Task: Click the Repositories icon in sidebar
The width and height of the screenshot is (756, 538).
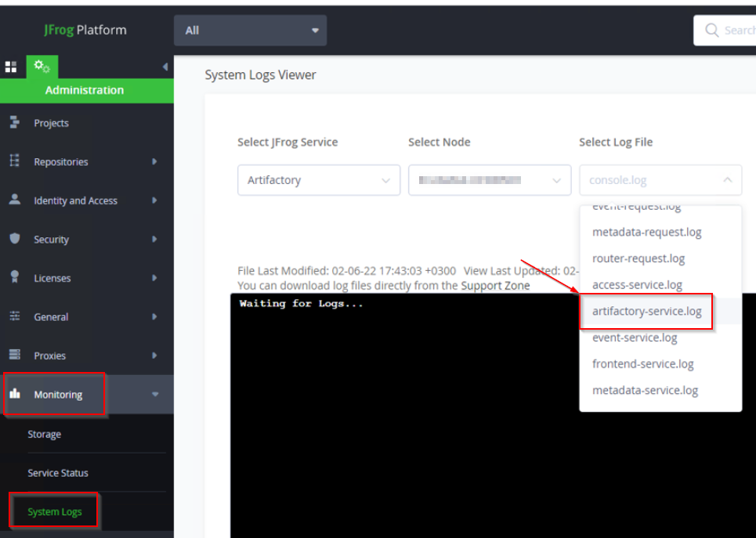Action: pyautogui.click(x=14, y=161)
